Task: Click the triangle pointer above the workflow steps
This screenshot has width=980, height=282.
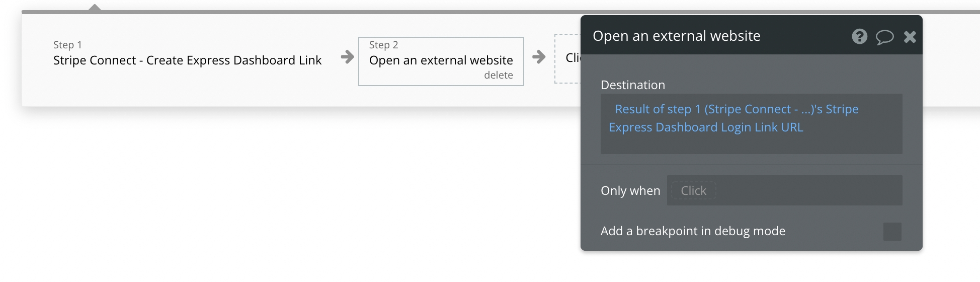Action: click(x=95, y=8)
